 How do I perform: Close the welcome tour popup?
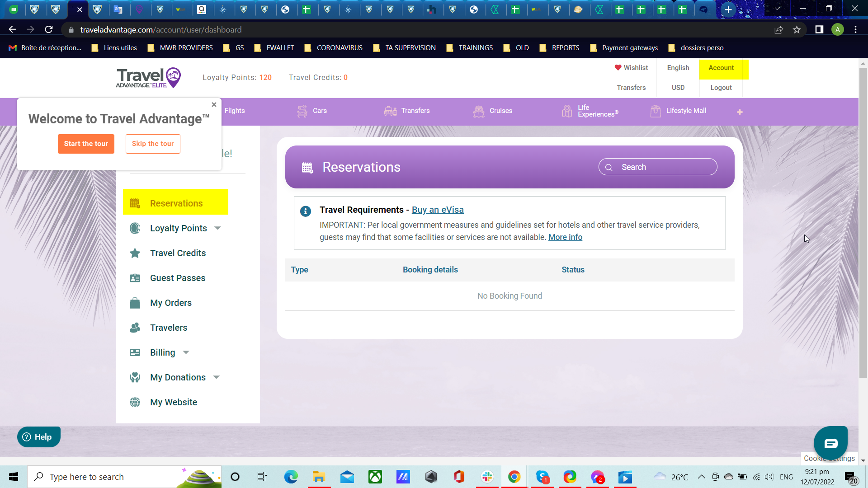point(214,105)
